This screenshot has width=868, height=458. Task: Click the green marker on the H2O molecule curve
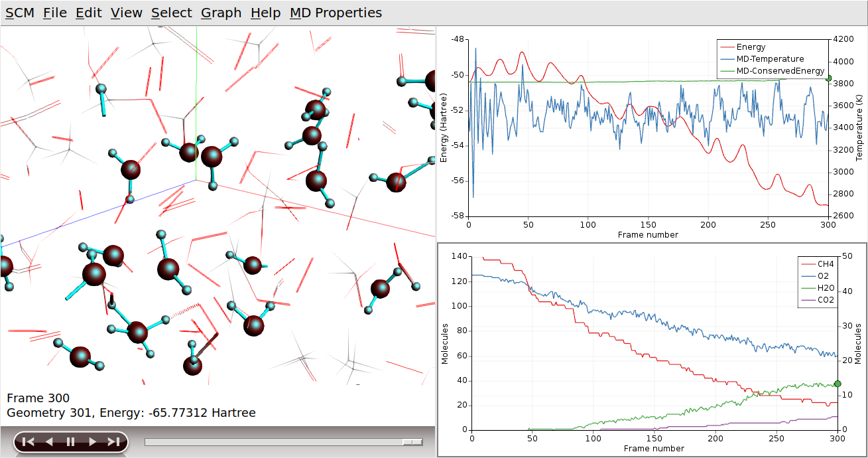tap(837, 384)
